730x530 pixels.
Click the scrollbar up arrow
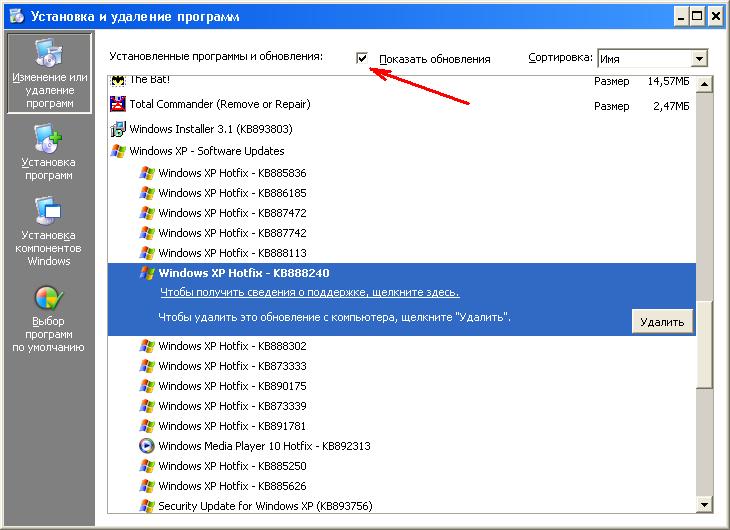pos(704,84)
